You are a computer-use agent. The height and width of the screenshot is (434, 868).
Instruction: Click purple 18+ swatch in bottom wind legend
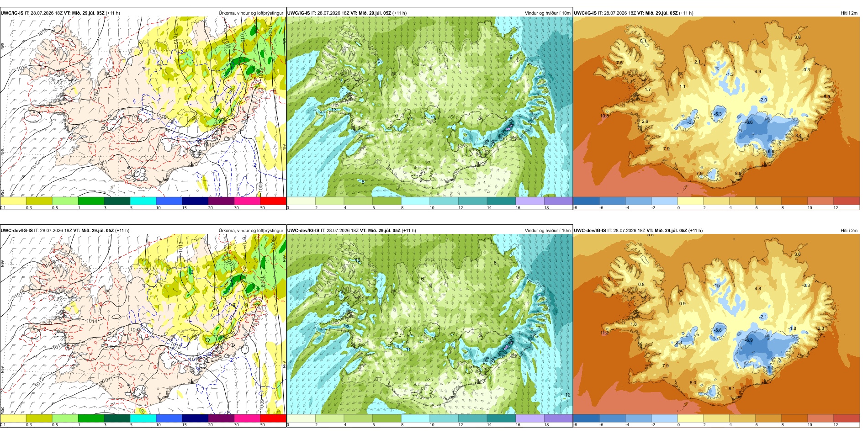coord(558,418)
